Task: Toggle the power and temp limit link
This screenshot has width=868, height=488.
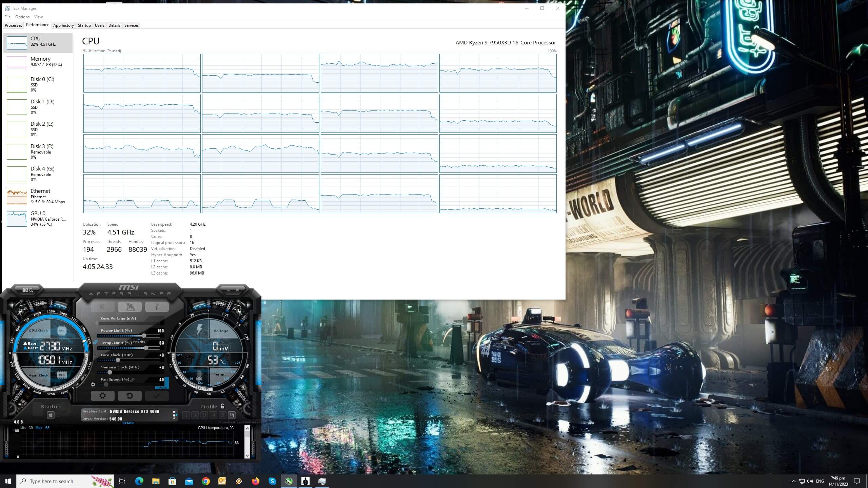Action: pyautogui.click(x=96, y=342)
